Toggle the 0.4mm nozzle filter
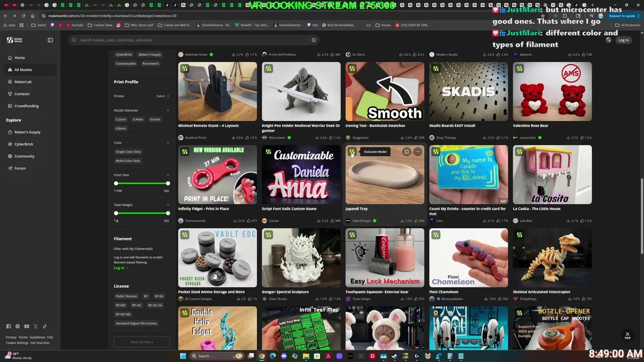 tap(138, 119)
